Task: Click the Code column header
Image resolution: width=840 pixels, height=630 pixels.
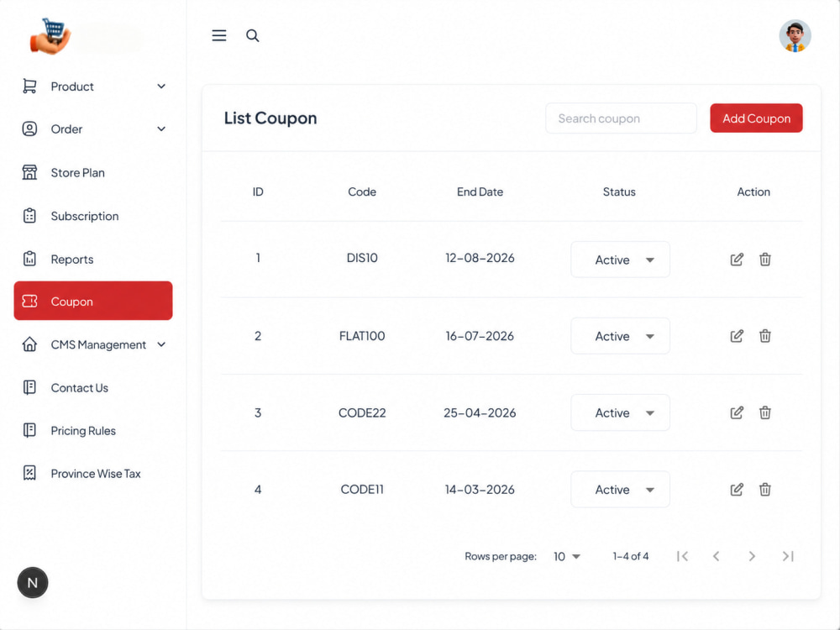Action: coord(361,192)
